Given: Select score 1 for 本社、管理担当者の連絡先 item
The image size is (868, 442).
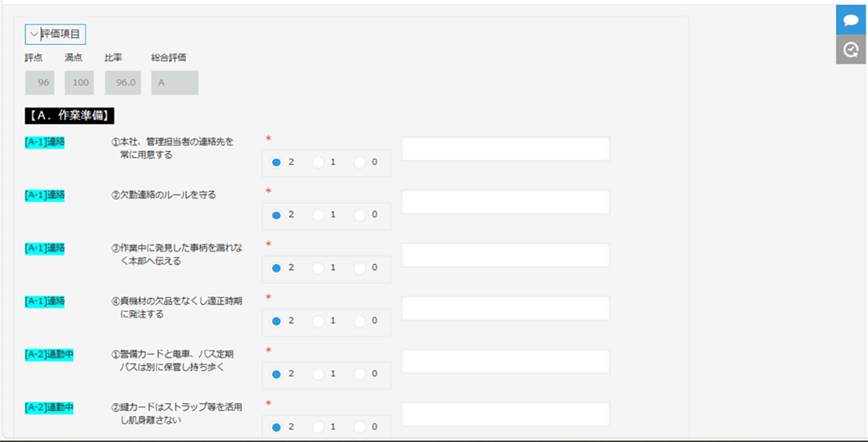Looking at the screenshot, I should (318, 162).
